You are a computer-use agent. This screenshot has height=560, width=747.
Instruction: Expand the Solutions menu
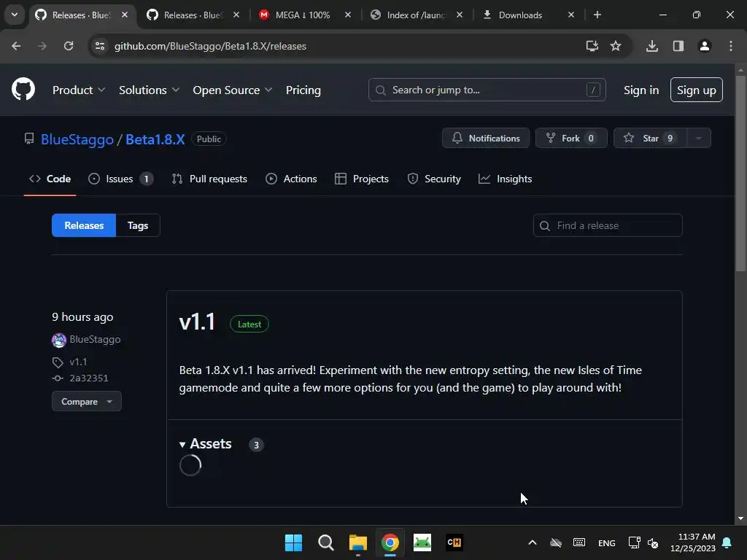(x=149, y=90)
